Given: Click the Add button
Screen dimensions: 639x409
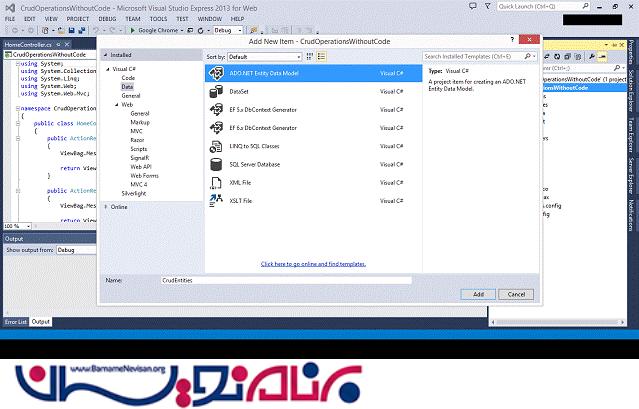Looking at the screenshot, I should 478,294.
